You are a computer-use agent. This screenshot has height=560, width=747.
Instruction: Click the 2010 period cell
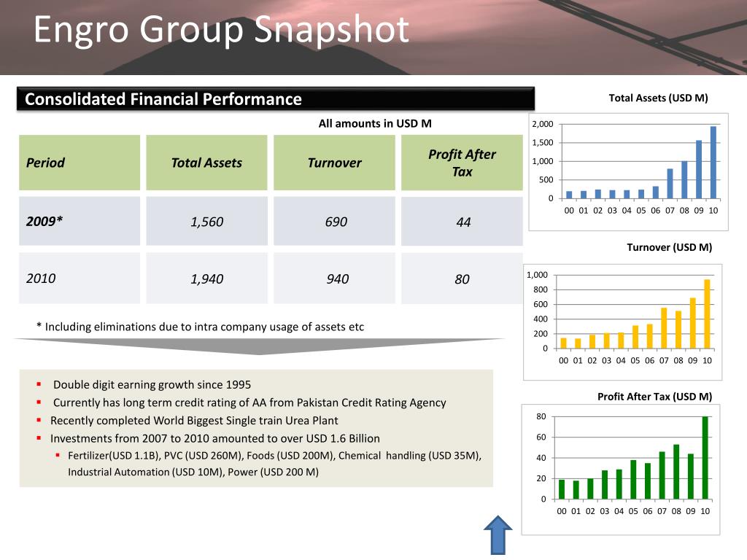click(80, 278)
